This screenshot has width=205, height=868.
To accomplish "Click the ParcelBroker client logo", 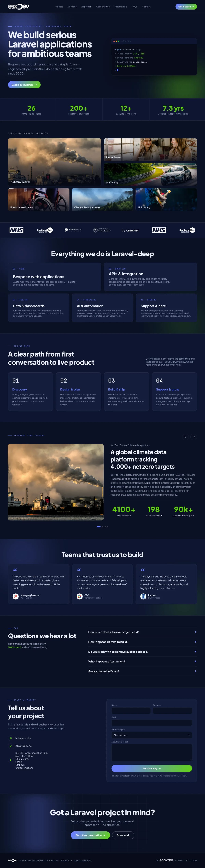I will [x=73, y=230].
